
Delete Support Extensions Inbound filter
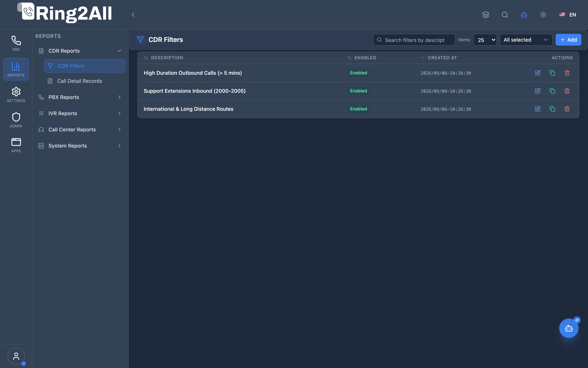pos(567,91)
